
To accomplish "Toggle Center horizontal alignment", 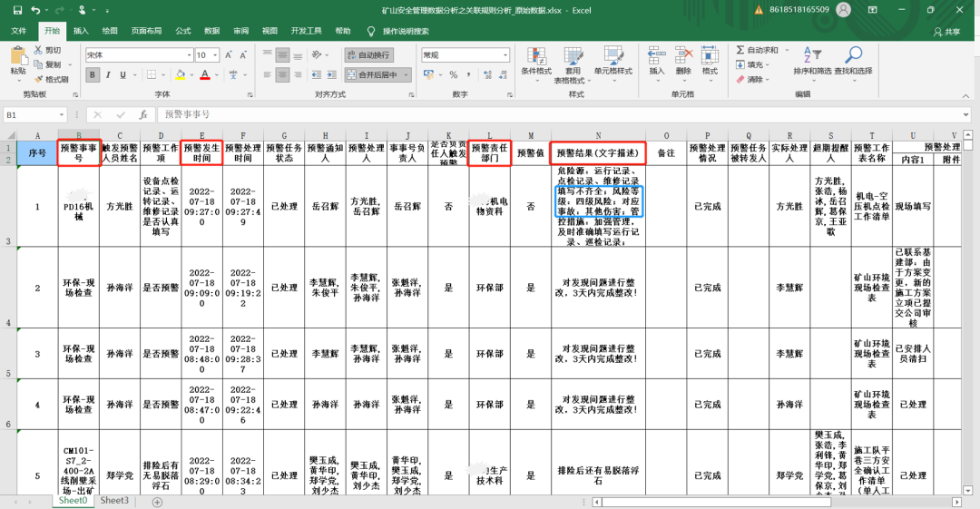I will point(282,75).
